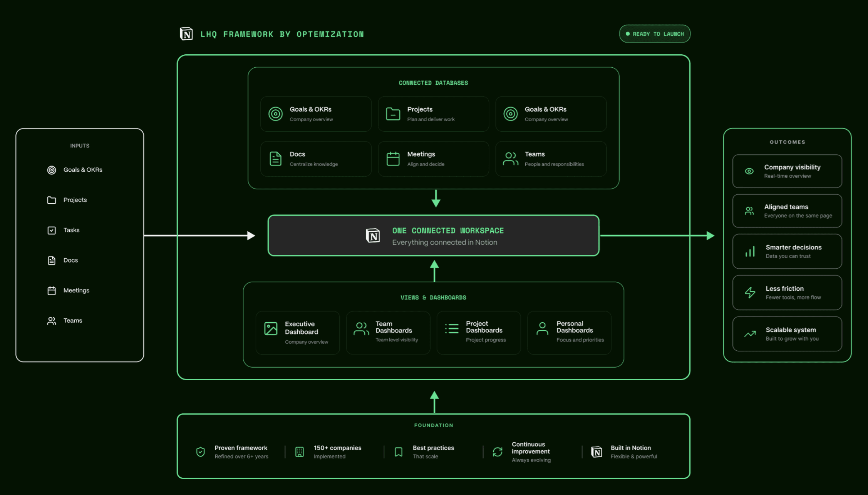Click the 'Everything connected in Notion' subtitle
Screen dimensions: 868x495
pos(445,242)
